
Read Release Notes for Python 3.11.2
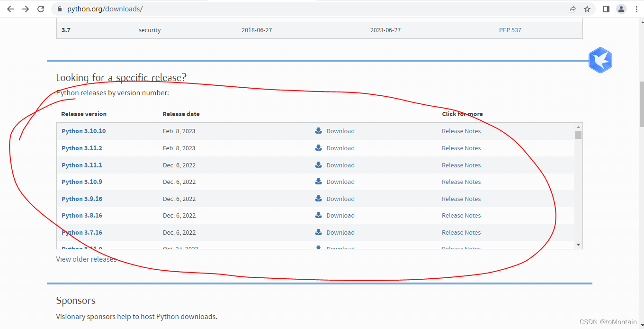(461, 148)
